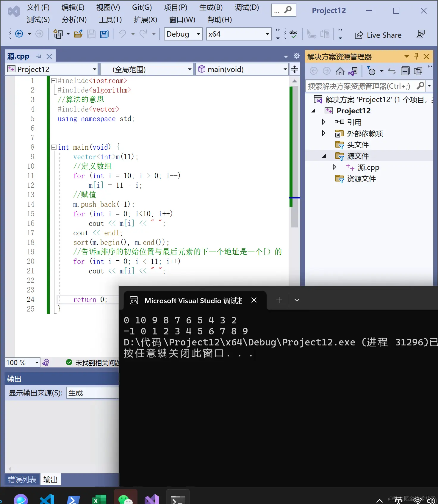Viewport: 438px width, 504px height.
Task: Open WeChat from the taskbar
Action: [x=125, y=499]
